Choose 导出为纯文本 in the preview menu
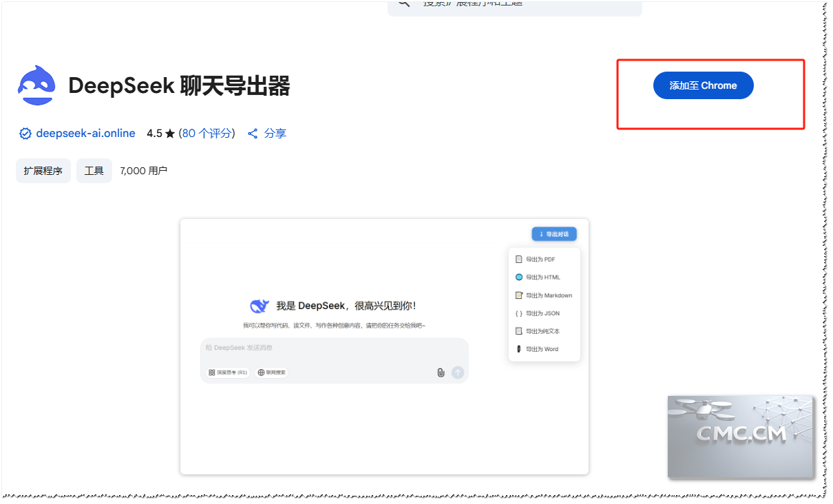 [544, 331]
